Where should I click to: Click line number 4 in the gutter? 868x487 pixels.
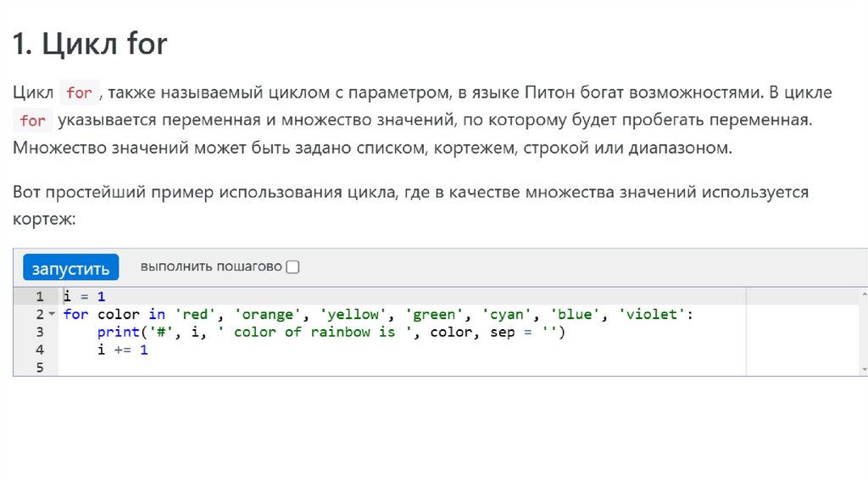click(x=39, y=350)
